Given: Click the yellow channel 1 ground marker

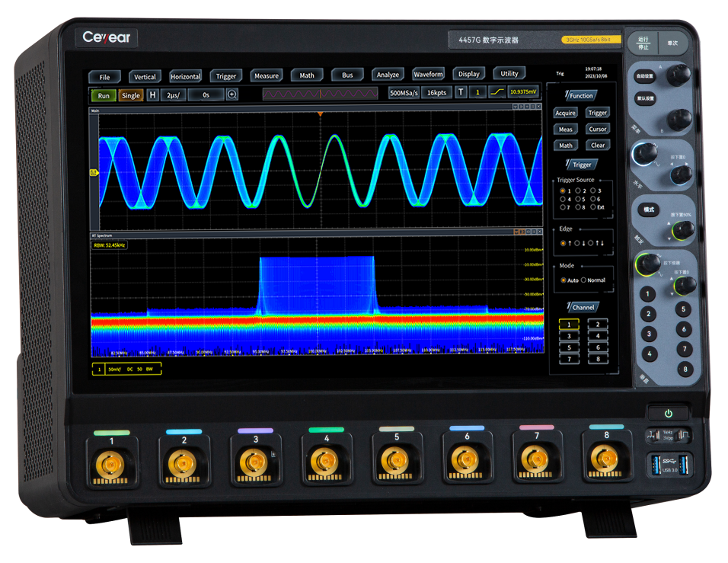Looking at the screenshot, I should click(94, 172).
